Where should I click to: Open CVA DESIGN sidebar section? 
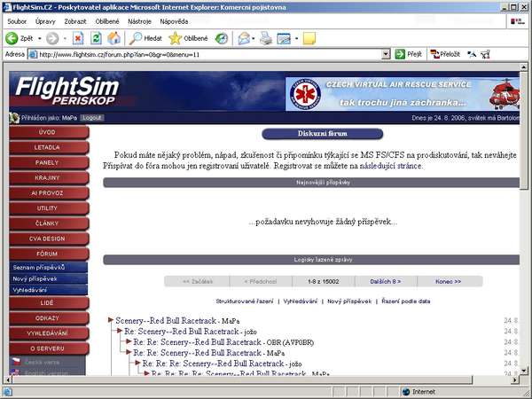49,239
